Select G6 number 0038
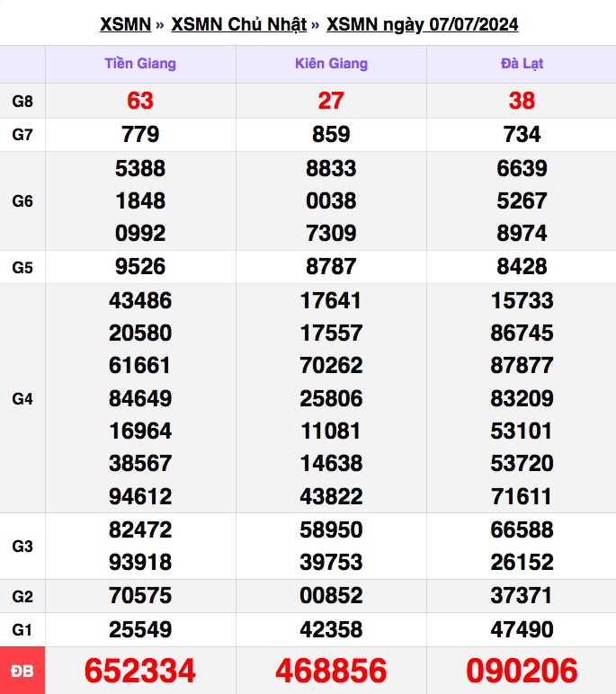This screenshot has height=694, width=616. click(331, 201)
